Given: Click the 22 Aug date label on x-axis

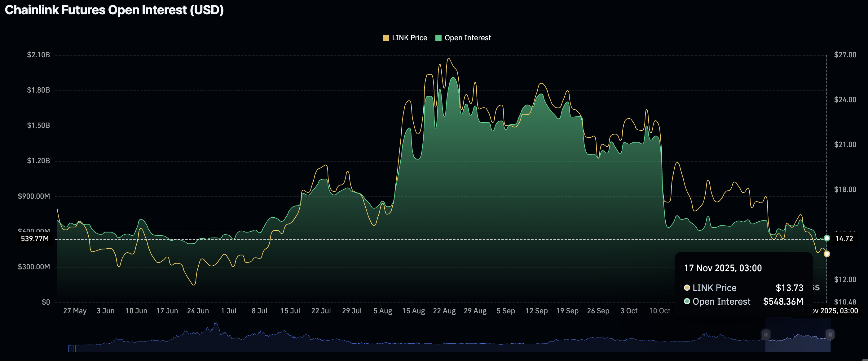Looking at the screenshot, I should pos(444,311).
